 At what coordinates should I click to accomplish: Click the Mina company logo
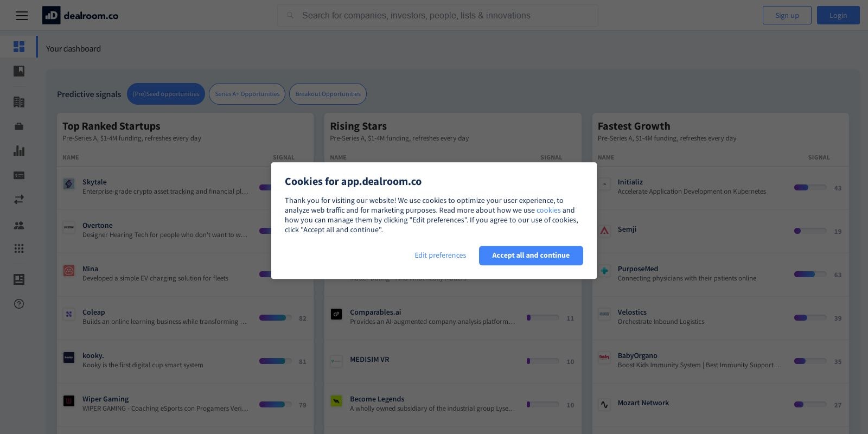click(x=69, y=271)
